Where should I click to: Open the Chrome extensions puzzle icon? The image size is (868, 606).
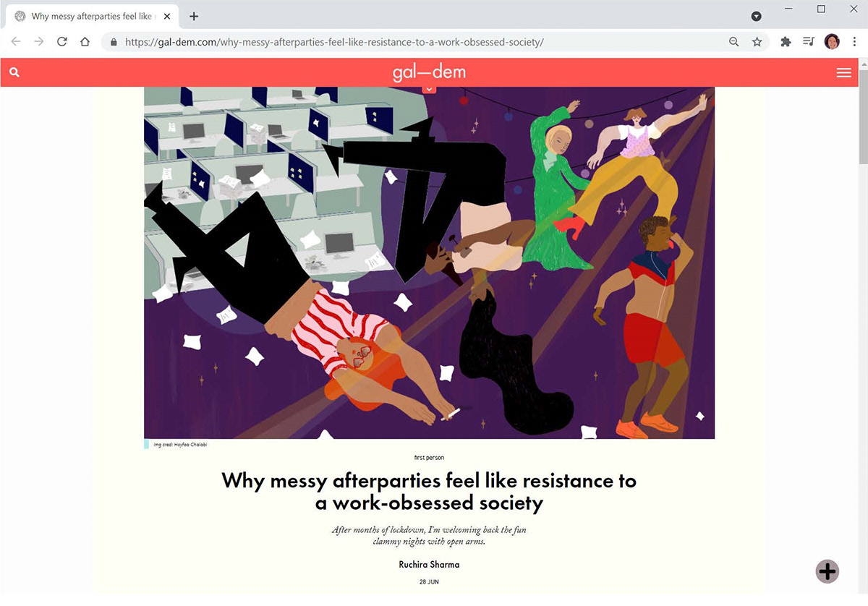point(786,42)
